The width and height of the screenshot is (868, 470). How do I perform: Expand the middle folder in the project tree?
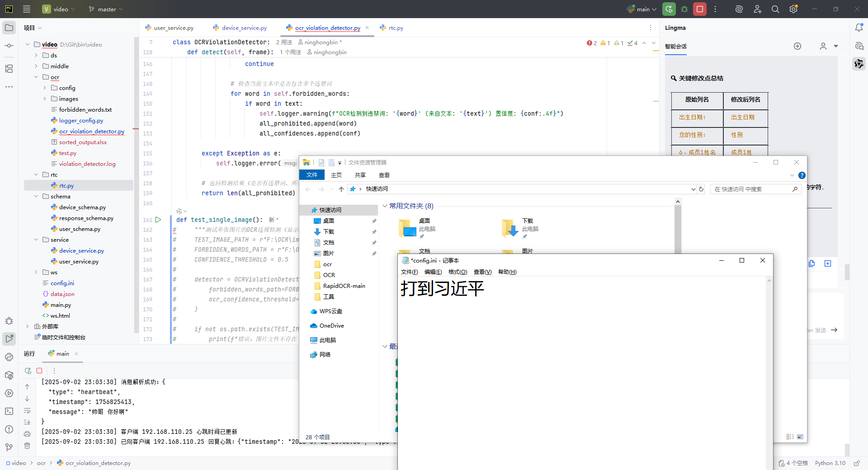[36, 66]
